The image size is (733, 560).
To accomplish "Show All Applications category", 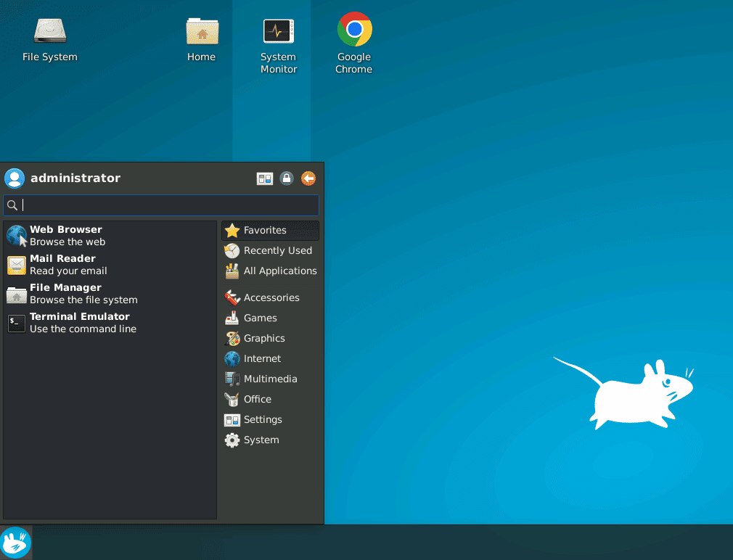I will click(x=270, y=271).
